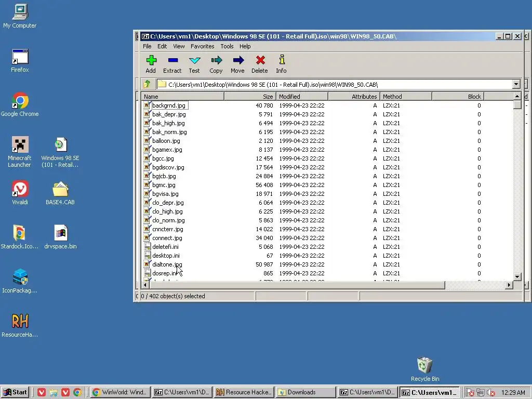532x399 pixels.
Task: Click the volume tray icon
Action: click(490, 393)
